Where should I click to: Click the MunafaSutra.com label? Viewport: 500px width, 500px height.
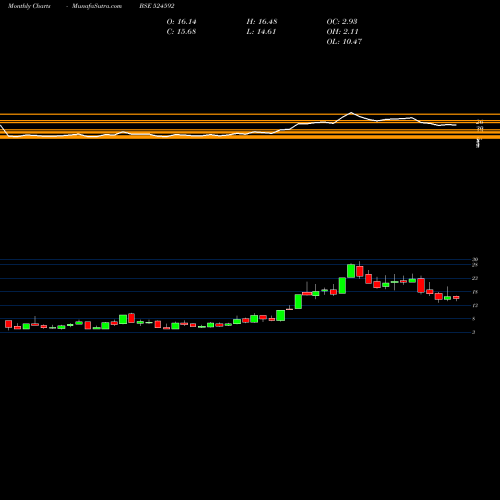tap(97, 6)
